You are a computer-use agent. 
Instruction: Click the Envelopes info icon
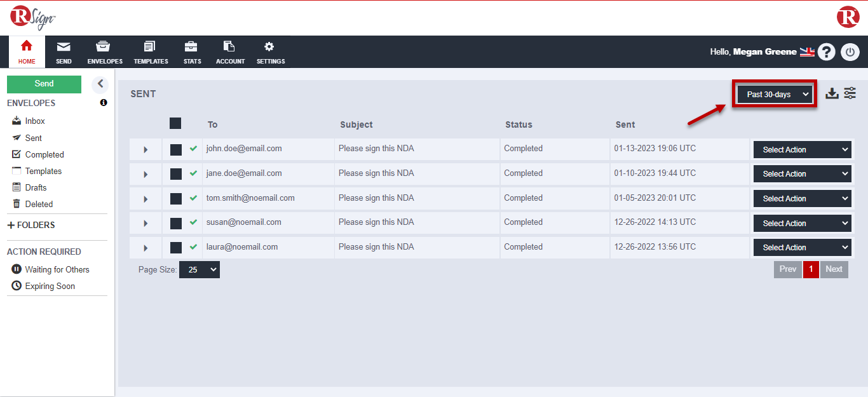point(104,103)
